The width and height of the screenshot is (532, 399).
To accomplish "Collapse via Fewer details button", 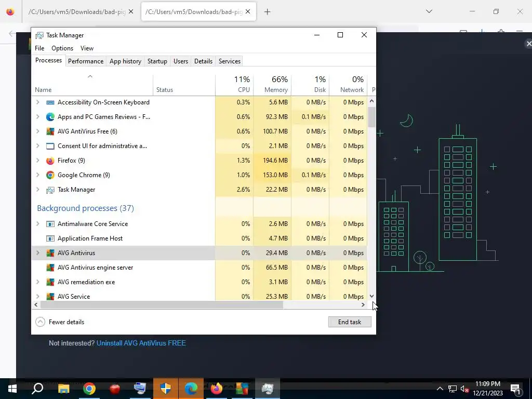I will [60, 322].
